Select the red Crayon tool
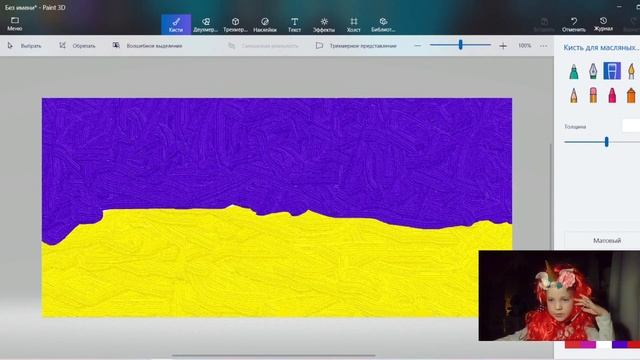The image size is (640, 360). pos(612,96)
